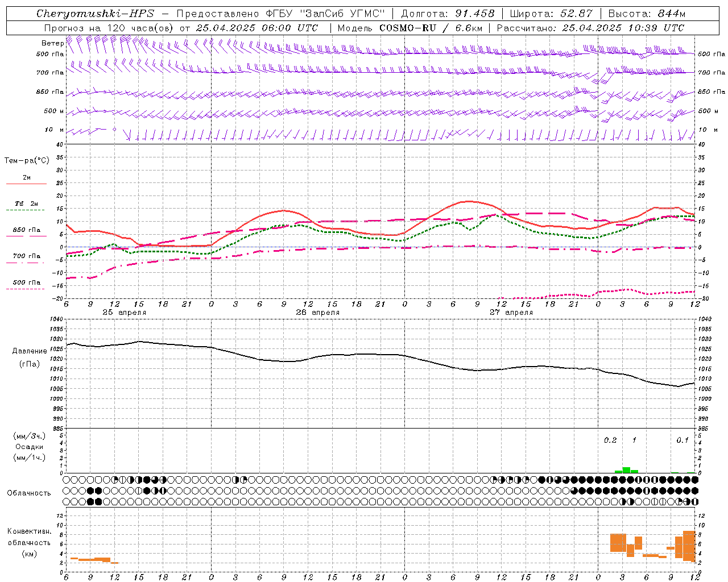This screenshot has height=582, width=728.
Task: Click the (гПа) unit label under Давление
Action: 30,364
